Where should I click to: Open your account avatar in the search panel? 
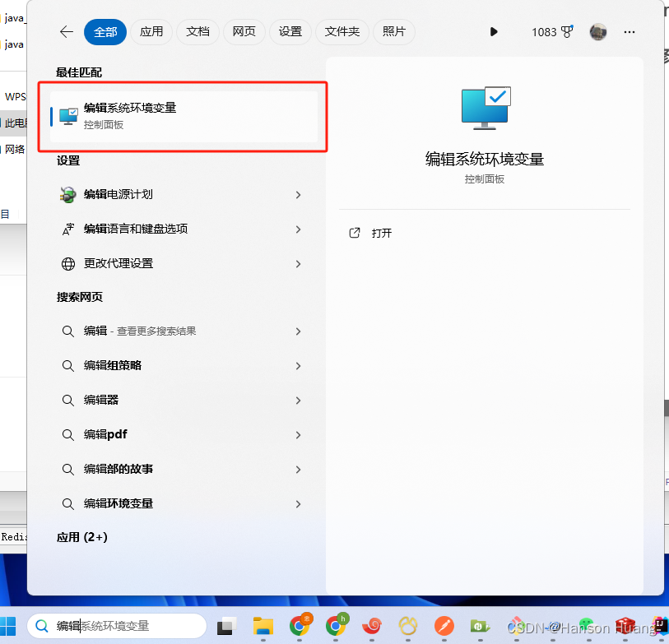coord(597,32)
